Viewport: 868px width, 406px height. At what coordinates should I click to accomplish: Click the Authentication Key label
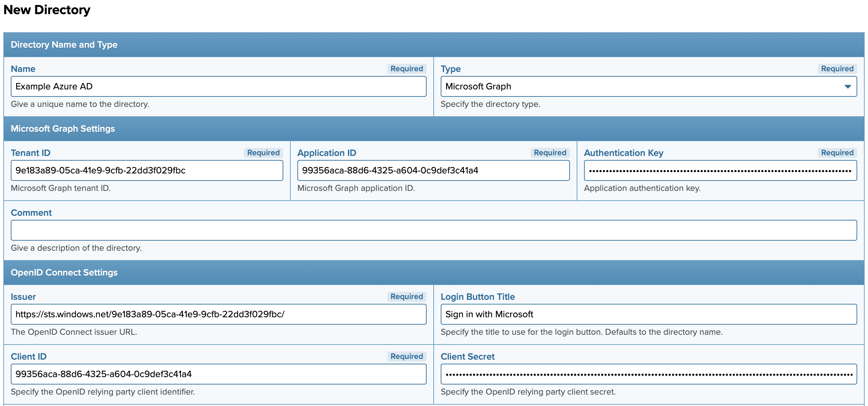tap(623, 153)
